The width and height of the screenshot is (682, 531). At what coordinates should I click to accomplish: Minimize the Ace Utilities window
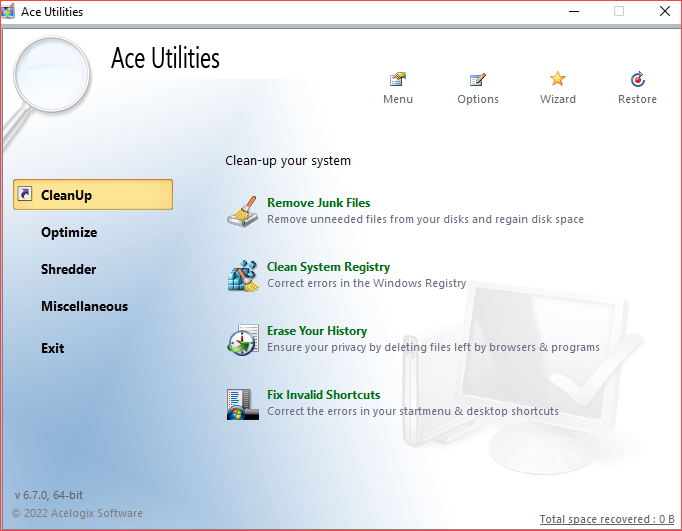point(574,11)
